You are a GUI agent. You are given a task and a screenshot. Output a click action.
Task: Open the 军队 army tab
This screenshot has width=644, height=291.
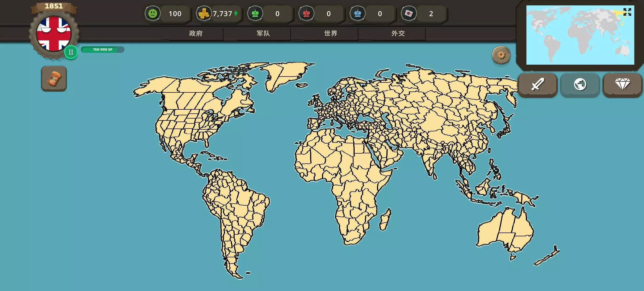tap(263, 33)
